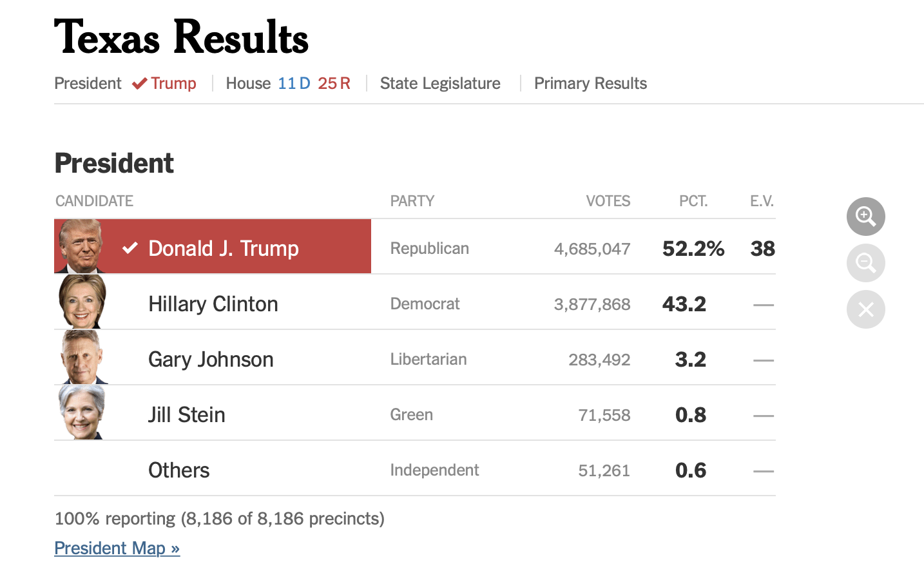Open the President tab showing Trump
The width and height of the screenshot is (924, 580).
tap(126, 84)
